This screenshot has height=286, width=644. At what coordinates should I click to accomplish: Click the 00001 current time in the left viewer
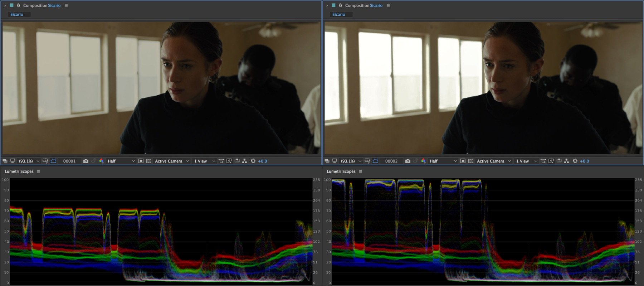click(x=69, y=161)
